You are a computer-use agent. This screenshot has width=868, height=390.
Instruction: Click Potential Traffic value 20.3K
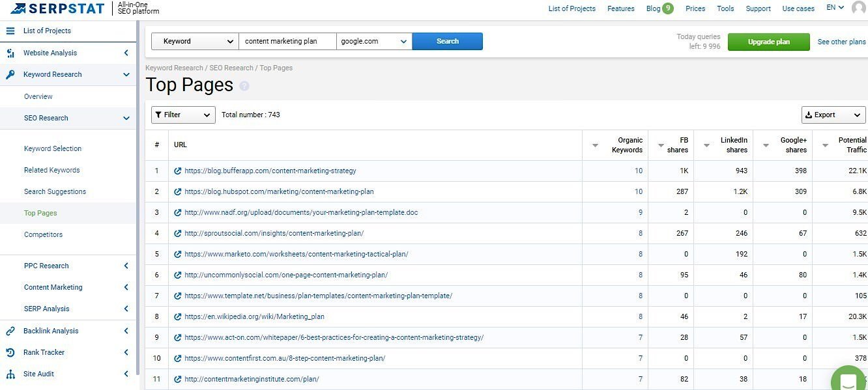(x=856, y=316)
